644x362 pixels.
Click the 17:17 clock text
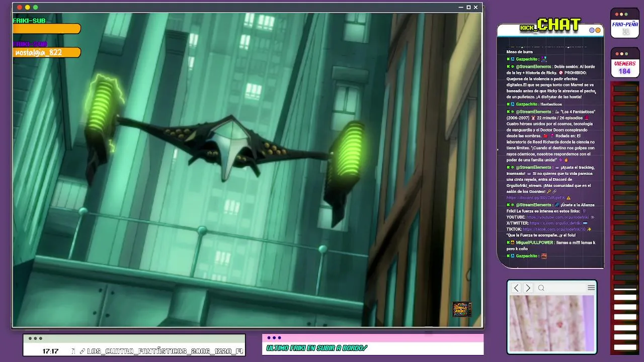50,351
